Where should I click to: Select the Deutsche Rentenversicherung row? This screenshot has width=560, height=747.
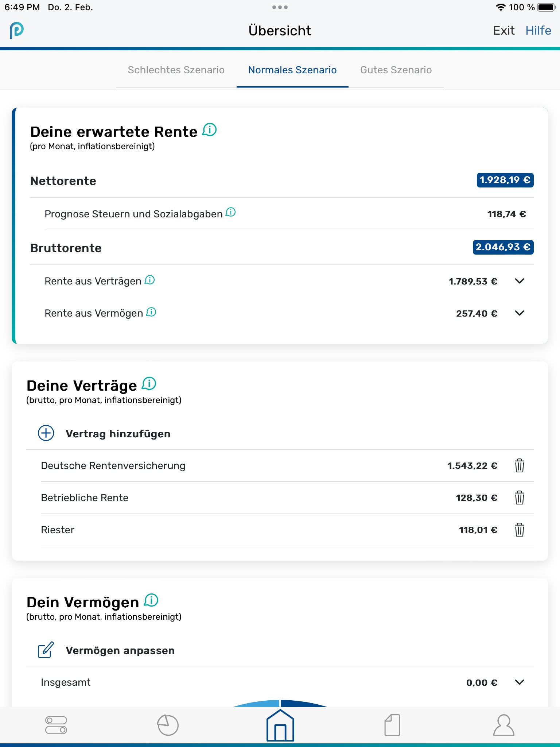coord(287,465)
